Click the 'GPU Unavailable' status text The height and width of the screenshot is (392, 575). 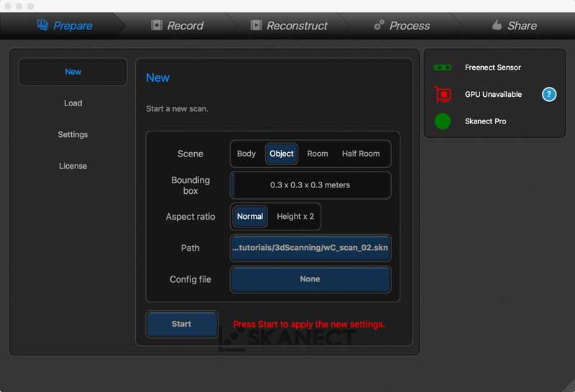point(493,95)
